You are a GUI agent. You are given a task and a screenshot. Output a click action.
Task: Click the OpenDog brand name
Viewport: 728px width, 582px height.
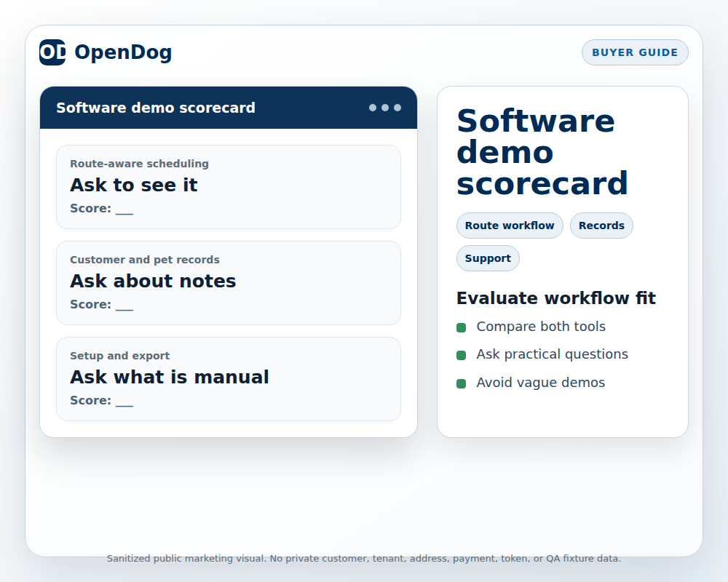[123, 52]
